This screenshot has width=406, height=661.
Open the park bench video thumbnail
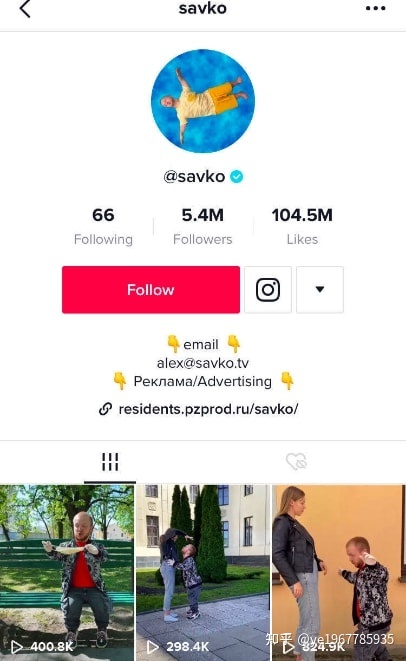pos(67,573)
